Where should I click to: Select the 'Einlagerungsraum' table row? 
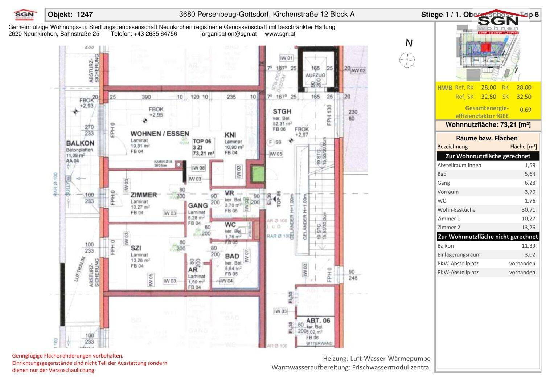click(488, 254)
